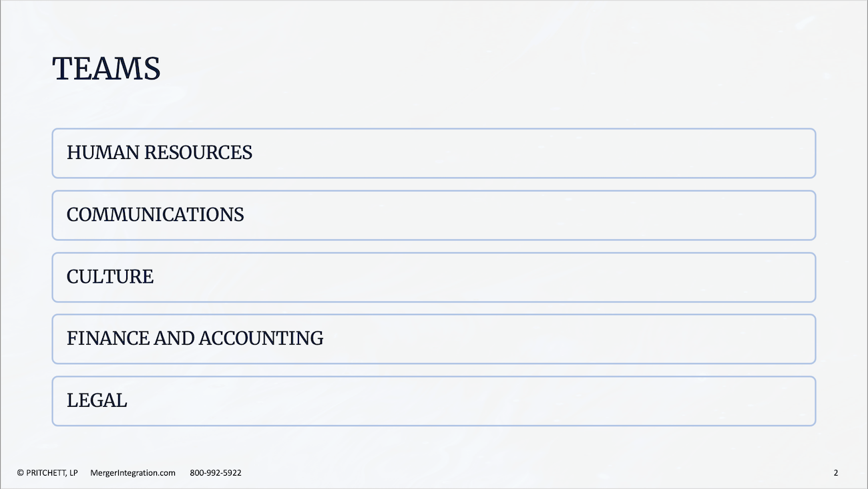Open the CULTURE team box
868x489 pixels.
(x=434, y=277)
